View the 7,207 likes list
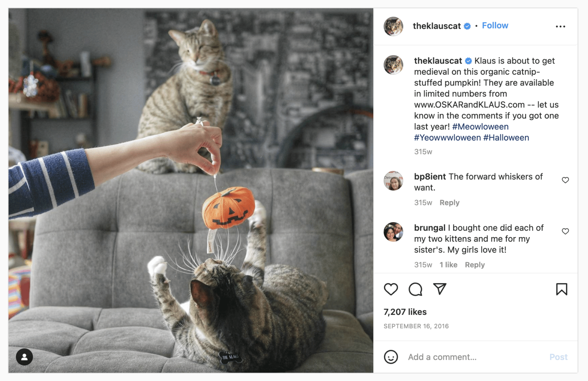 (x=405, y=312)
